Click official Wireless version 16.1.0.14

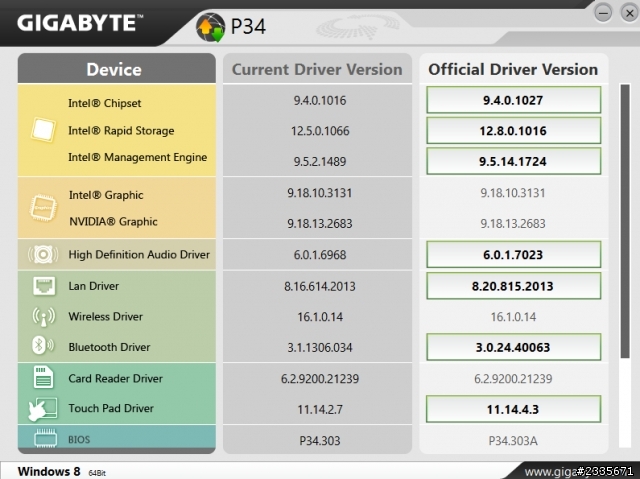coord(513,317)
